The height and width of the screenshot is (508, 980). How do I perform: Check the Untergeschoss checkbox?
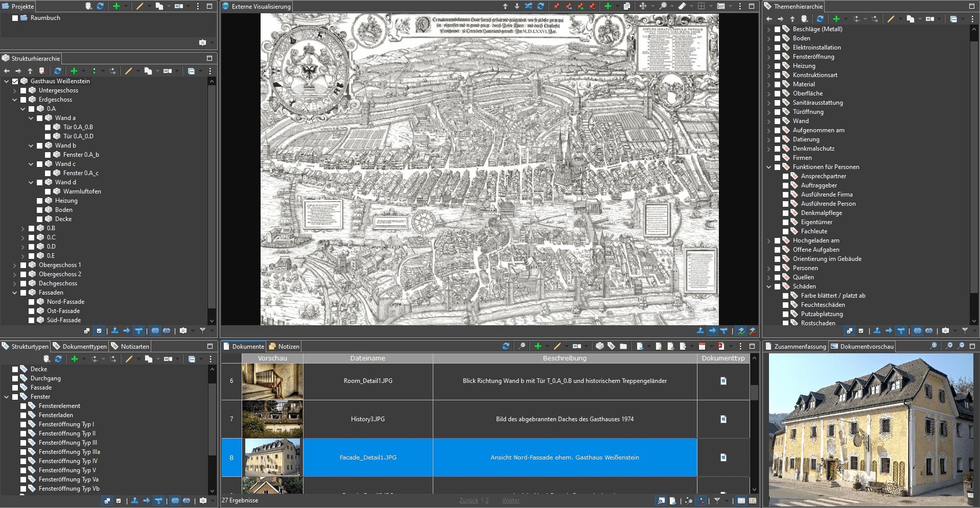(x=24, y=90)
